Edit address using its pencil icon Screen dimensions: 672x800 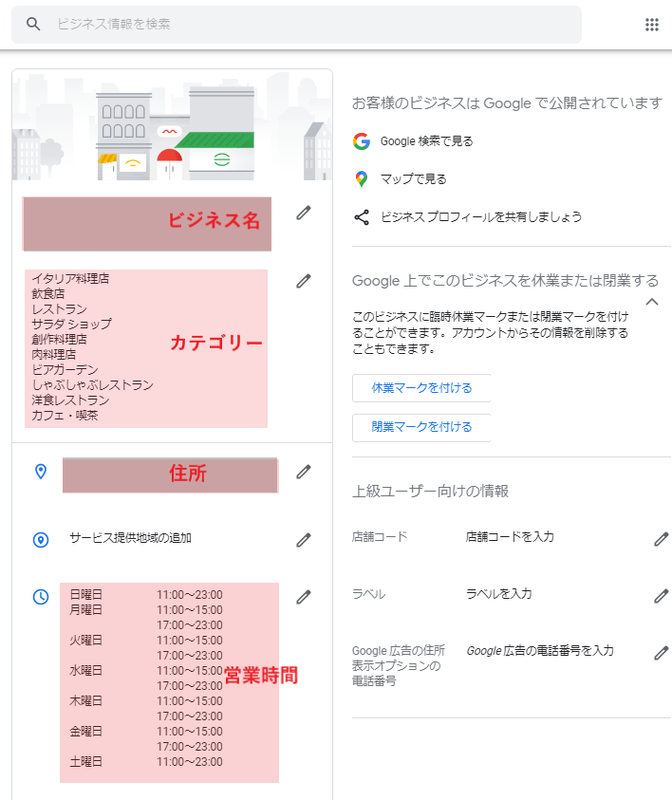304,472
